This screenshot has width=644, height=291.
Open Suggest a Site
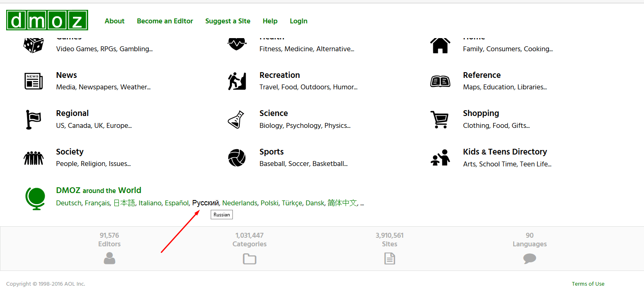click(x=228, y=21)
